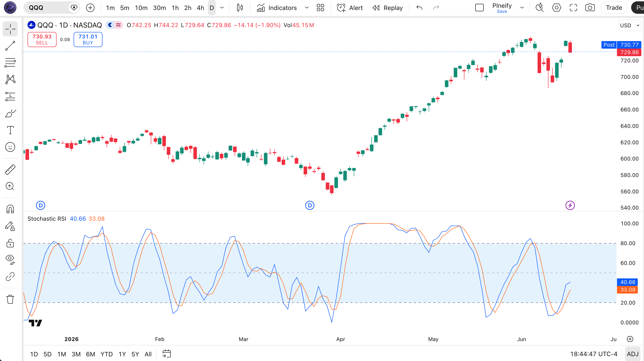Image resolution: width=644 pixels, height=361 pixels.
Task: Open the chart patterns tool
Action: coord(10,79)
